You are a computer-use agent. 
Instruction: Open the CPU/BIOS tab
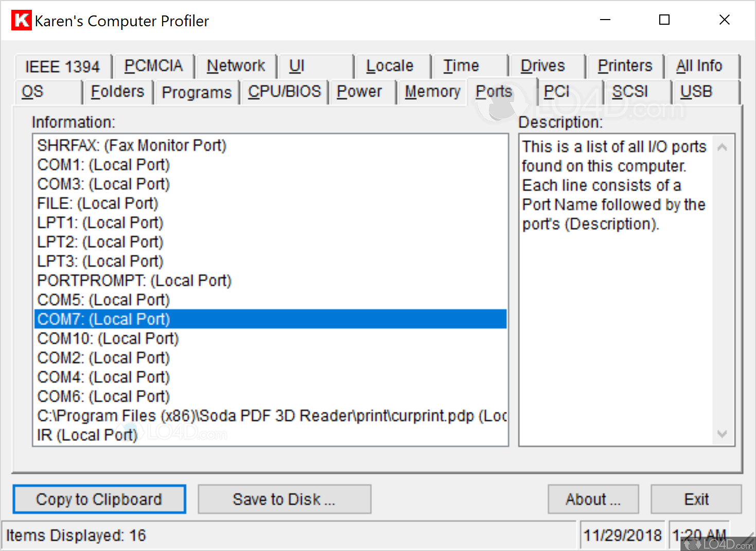point(285,92)
